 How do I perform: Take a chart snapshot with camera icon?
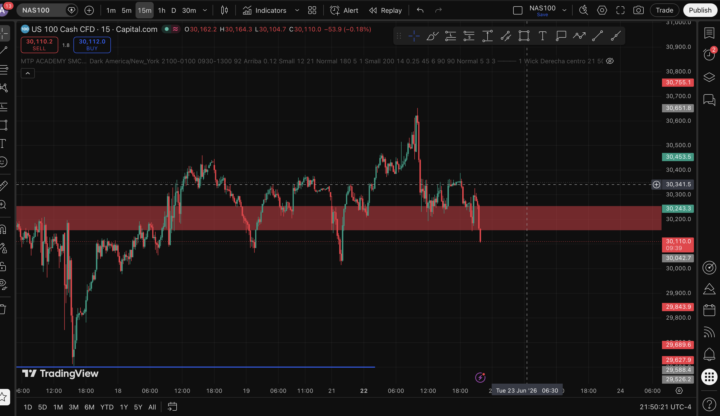(x=638, y=10)
